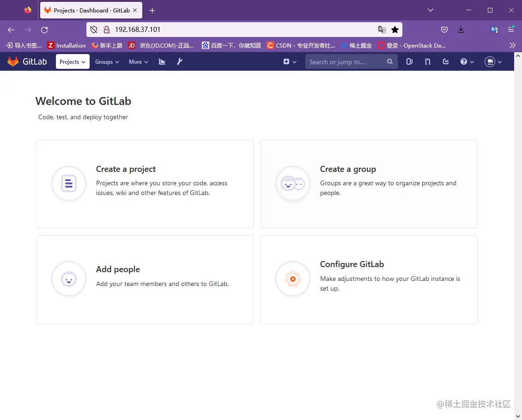Click translate page icon in address bar
Image resolution: width=522 pixels, height=420 pixels.
pyautogui.click(x=382, y=30)
